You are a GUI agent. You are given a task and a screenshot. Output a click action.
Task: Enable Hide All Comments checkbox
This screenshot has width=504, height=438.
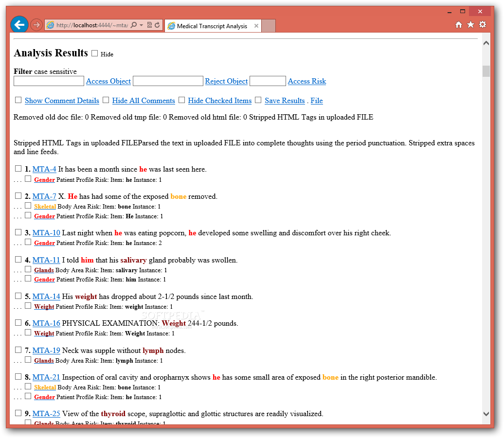(106, 100)
